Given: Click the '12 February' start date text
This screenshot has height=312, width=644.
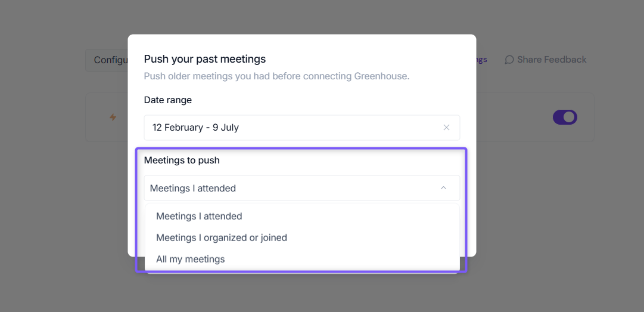Looking at the screenshot, I should [x=178, y=128].
